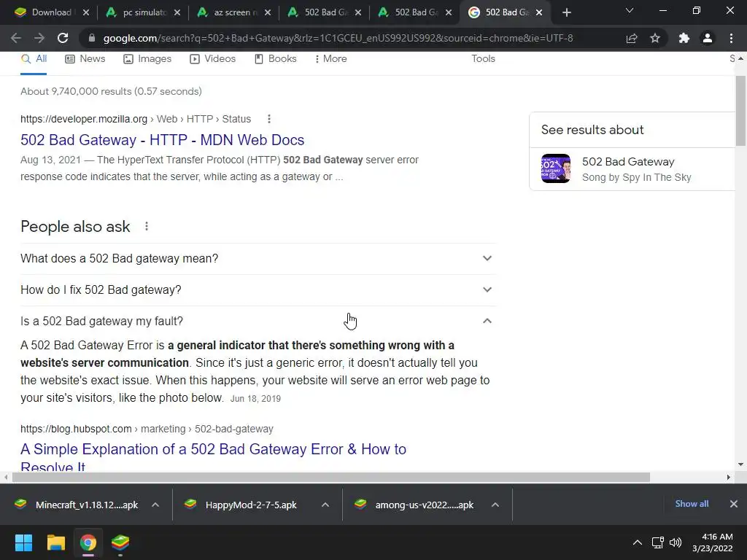The image size is (747, 560).
Task: Open the More search filters menu
Action: [x=330, y=59]
